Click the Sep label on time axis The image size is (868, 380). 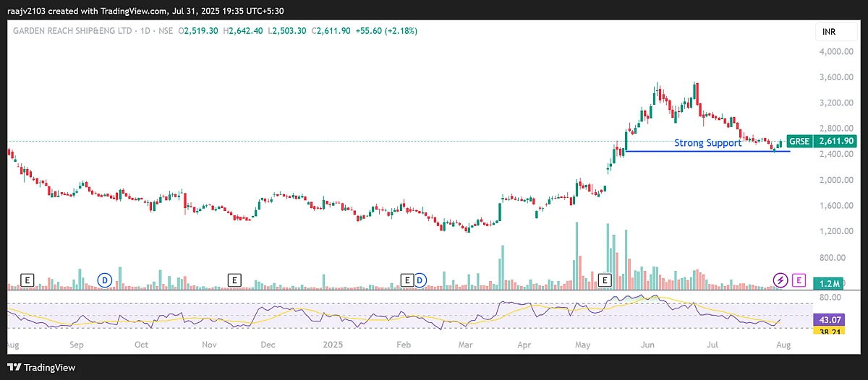point(77,345)
